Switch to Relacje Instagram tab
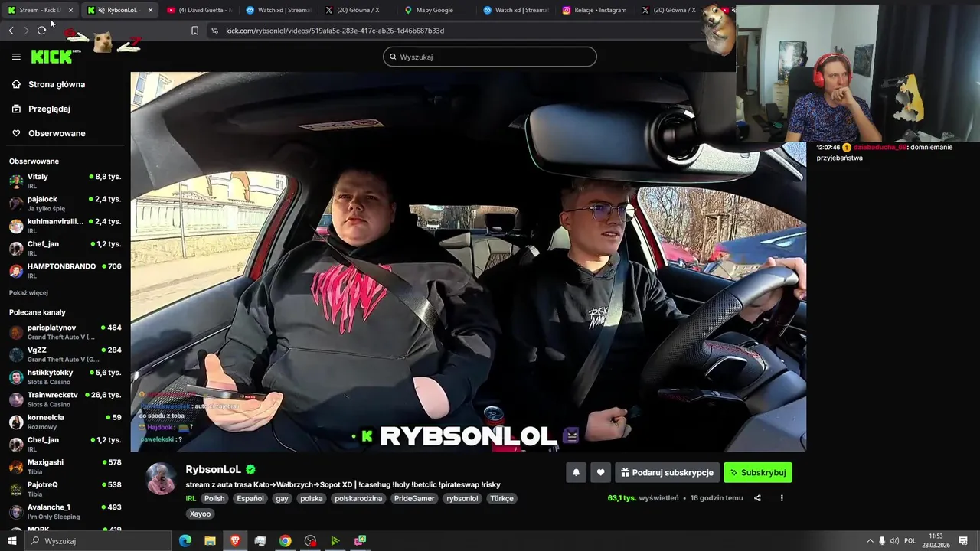Image resolution: width=980 pixels, height=551 pixels. click(594, 10)
